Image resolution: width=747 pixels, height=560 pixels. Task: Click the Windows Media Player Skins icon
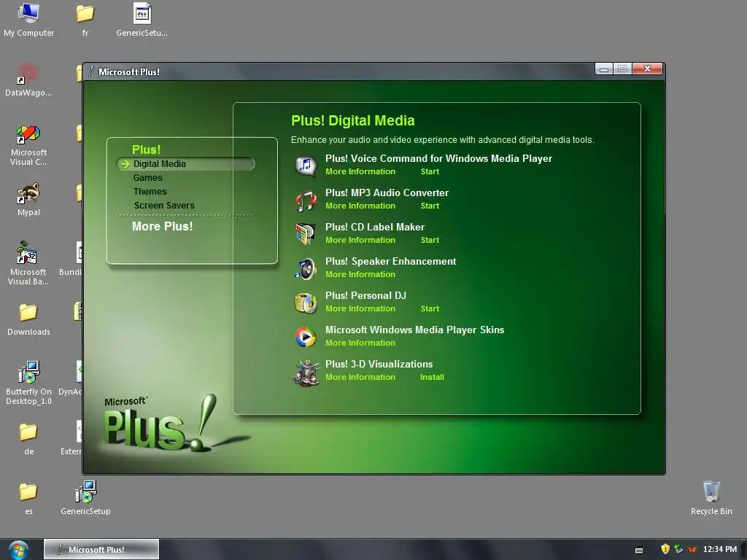click(x=306, y=337)
